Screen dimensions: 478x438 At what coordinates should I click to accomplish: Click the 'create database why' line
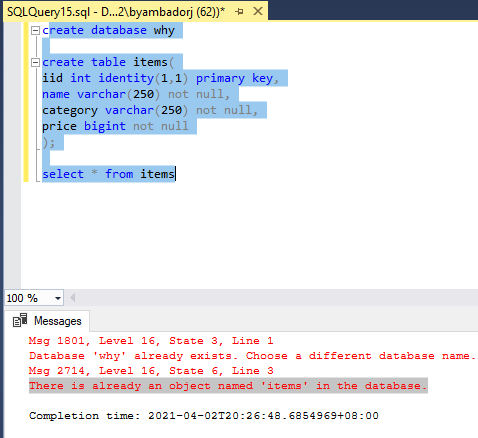point(108,30)
